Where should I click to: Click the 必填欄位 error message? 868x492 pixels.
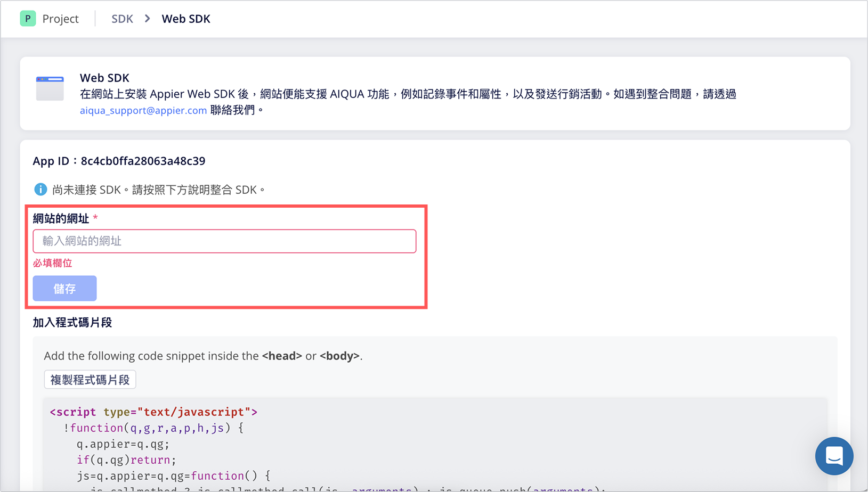pyautogui.click(x=52, y=263)
